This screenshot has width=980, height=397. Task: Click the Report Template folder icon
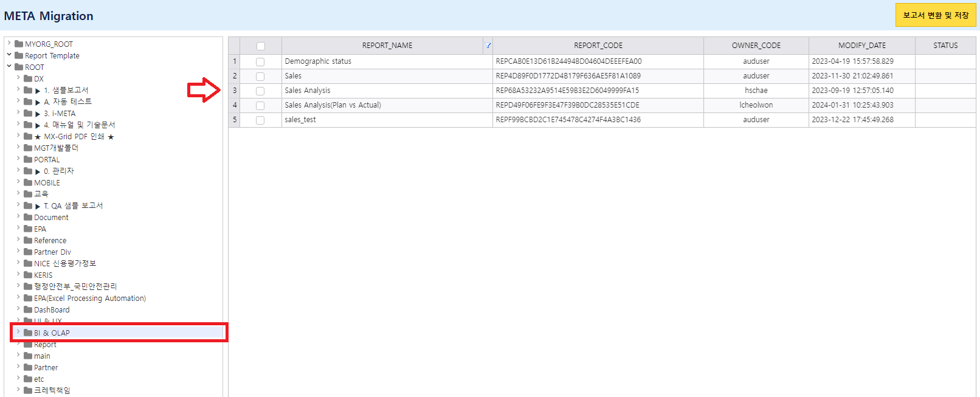tap(19, 56)
